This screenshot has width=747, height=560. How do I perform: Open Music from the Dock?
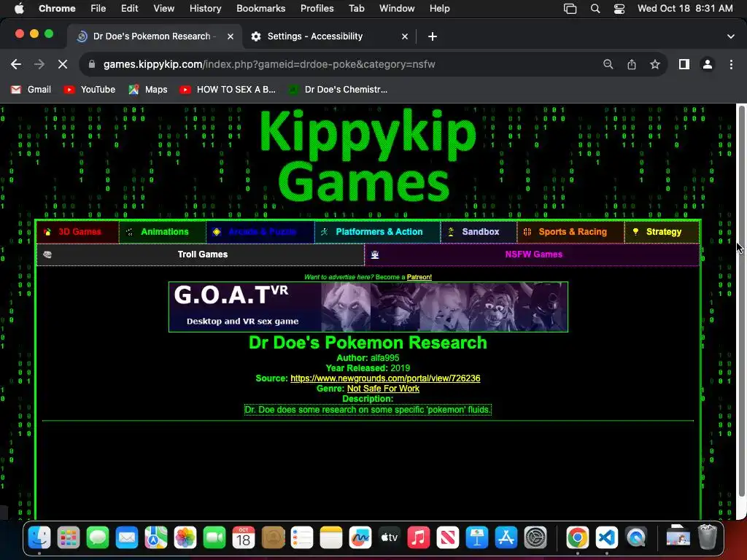point(418,538)
